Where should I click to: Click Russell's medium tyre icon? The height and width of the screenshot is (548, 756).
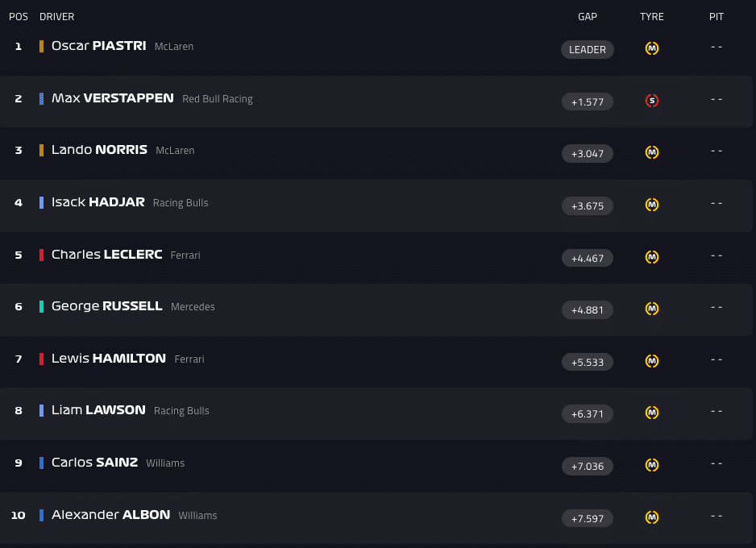click(652, 309)
